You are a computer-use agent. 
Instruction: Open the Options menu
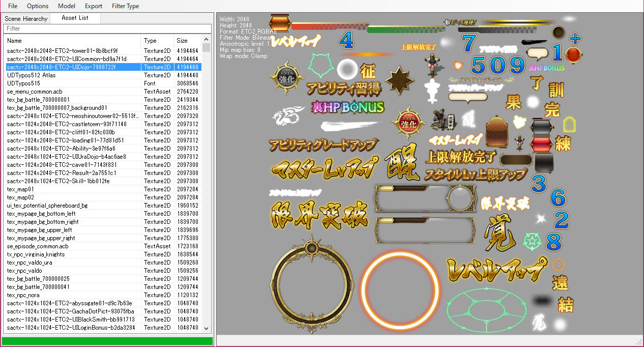pos(38,6)
